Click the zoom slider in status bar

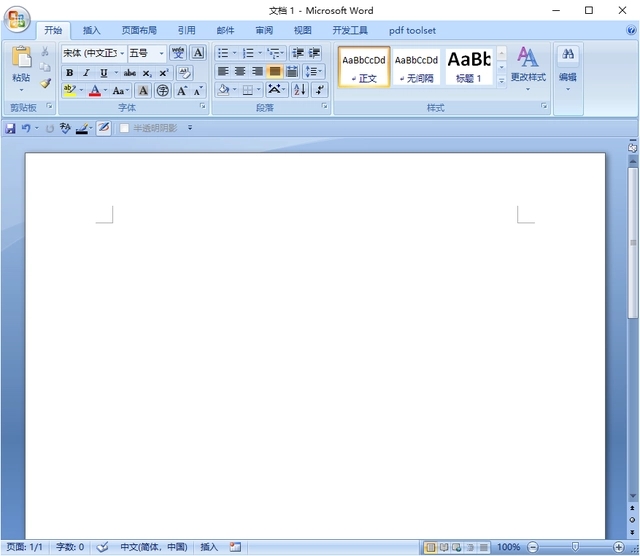pos(576,547)
